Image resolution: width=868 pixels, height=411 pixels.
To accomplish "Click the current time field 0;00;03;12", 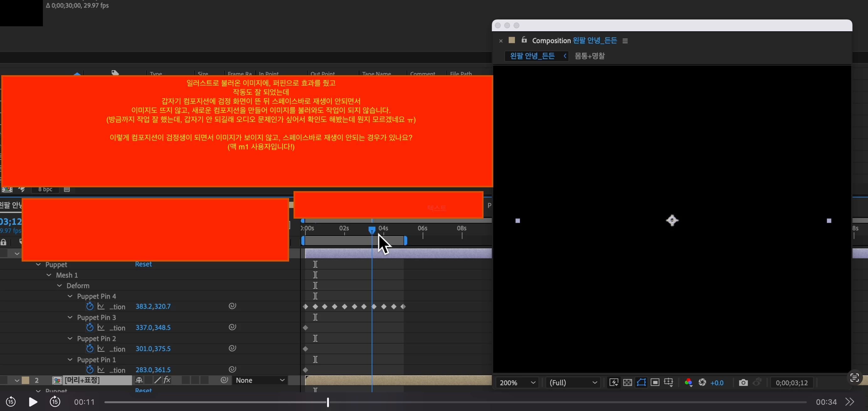I will [791, 383].
